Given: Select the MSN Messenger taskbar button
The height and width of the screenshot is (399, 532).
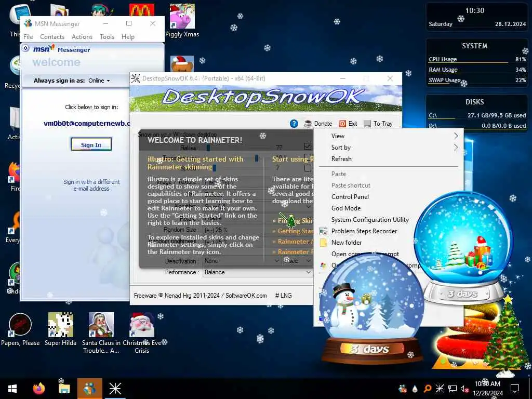Looking at the screenshot, I should coord(89,389).
